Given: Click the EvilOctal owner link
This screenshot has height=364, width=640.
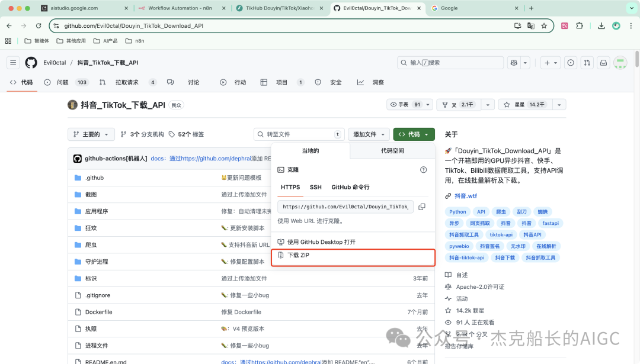Looking at the screenshot, I should 55,63.
